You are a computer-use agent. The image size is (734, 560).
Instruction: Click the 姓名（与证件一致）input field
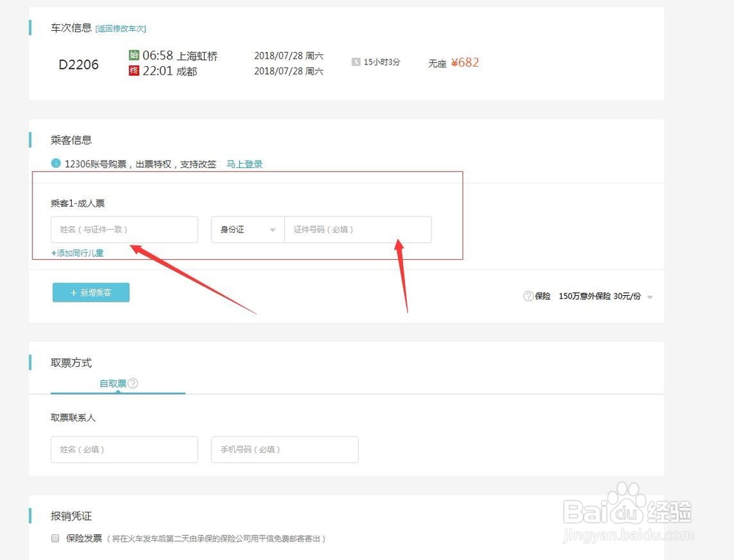click(x=124, y=230)
